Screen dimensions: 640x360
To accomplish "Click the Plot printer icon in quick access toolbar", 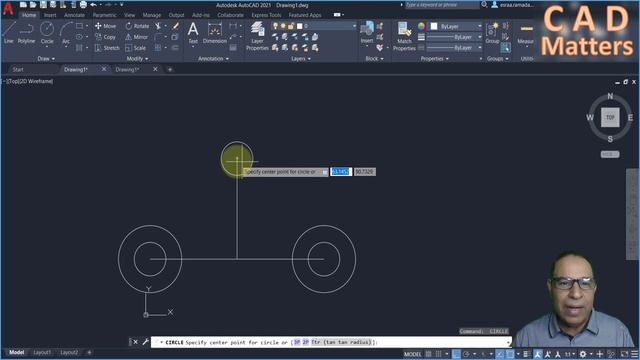I will click(83, 5).
